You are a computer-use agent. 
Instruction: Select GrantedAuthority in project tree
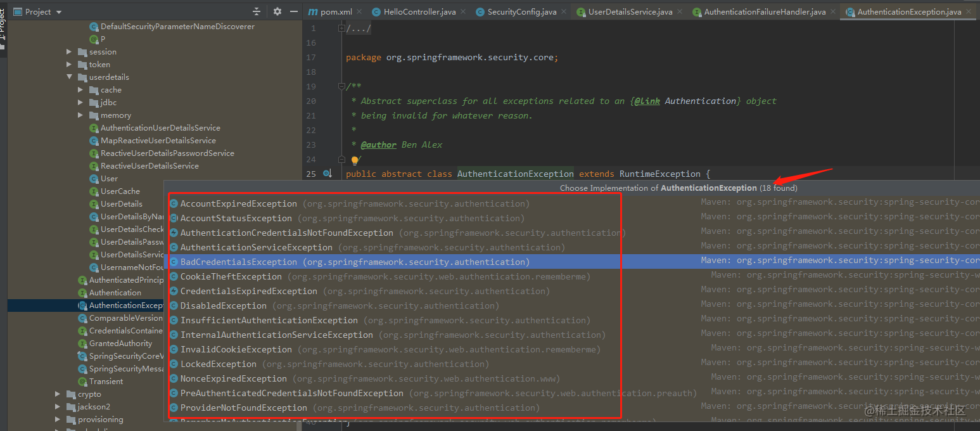[x=120, y=344]
